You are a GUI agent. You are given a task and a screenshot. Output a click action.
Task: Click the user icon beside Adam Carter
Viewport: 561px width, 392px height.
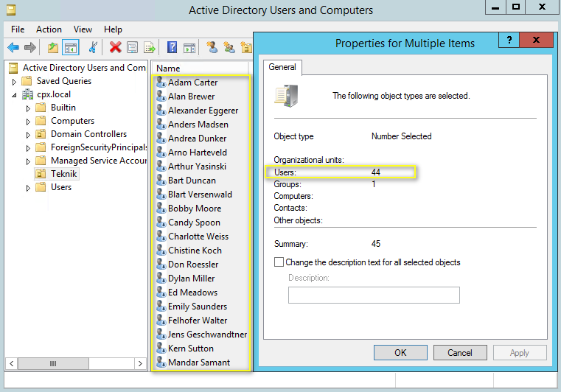161,83
